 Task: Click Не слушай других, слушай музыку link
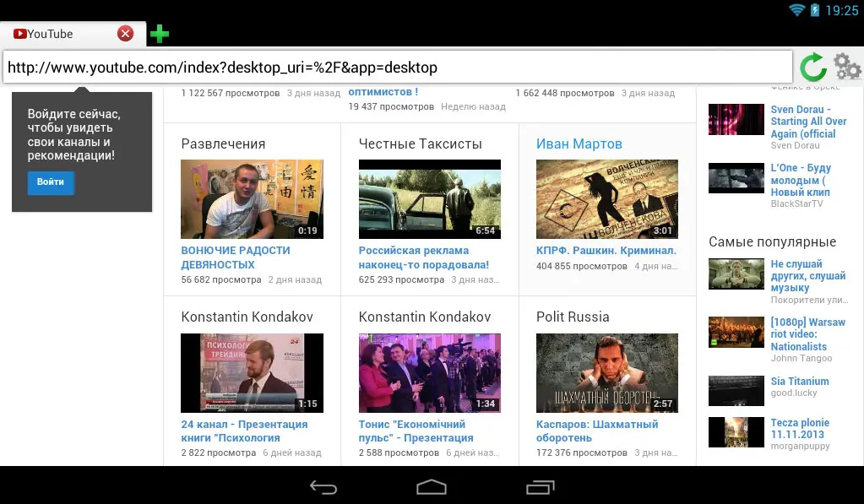807,276
